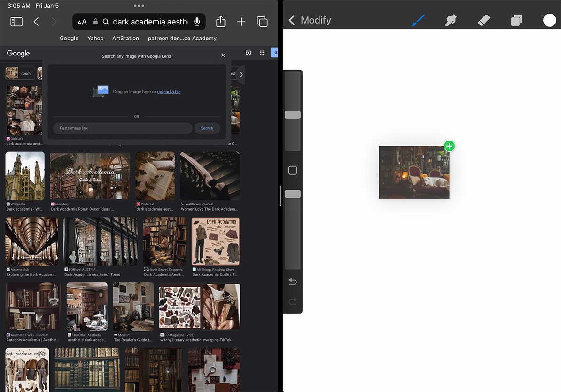Open Google search settings gear
This screenshot has width=561, height=392.
point(248,52)
